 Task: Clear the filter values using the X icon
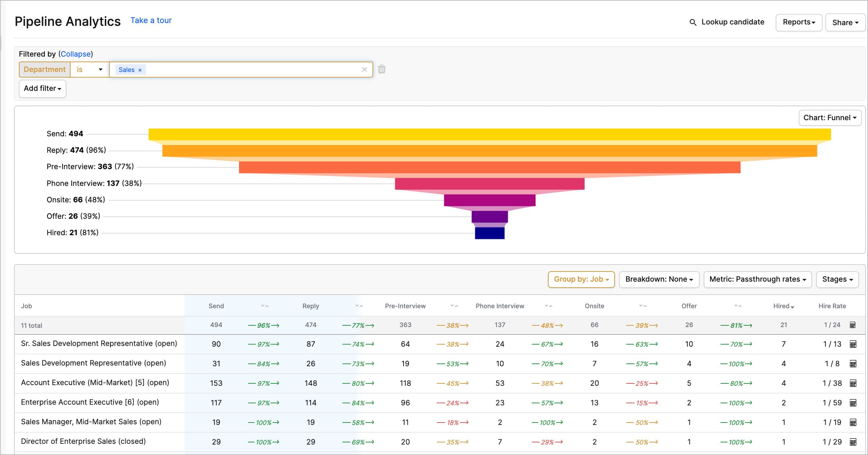tap(364, 69)
